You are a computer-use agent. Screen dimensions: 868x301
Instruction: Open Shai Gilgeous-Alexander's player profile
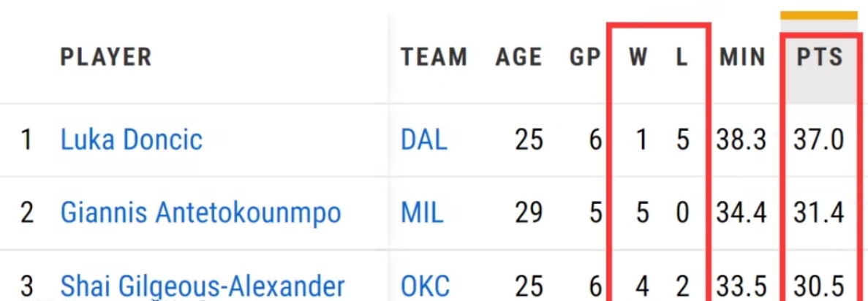click(x=202, y=285)
